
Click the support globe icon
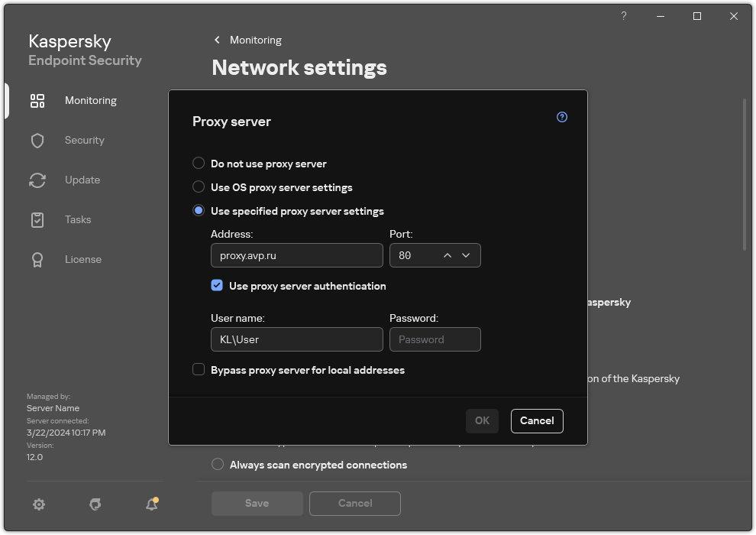pos(95,504)
